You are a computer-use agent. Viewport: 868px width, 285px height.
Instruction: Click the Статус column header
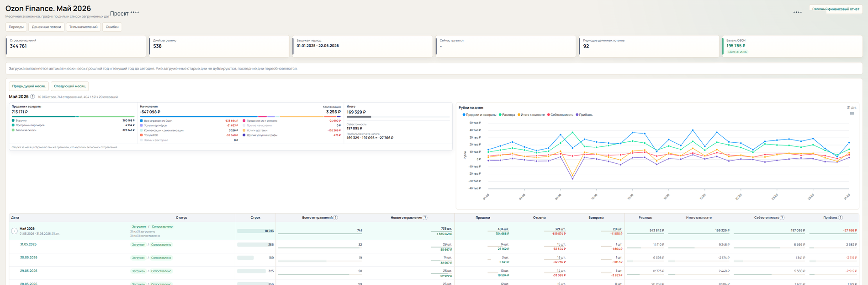click(x=181, y=218)
